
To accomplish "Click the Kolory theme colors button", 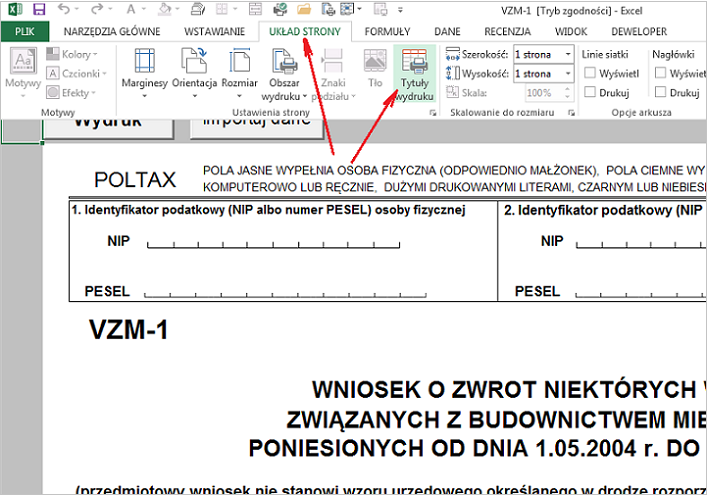I will 72,54.
